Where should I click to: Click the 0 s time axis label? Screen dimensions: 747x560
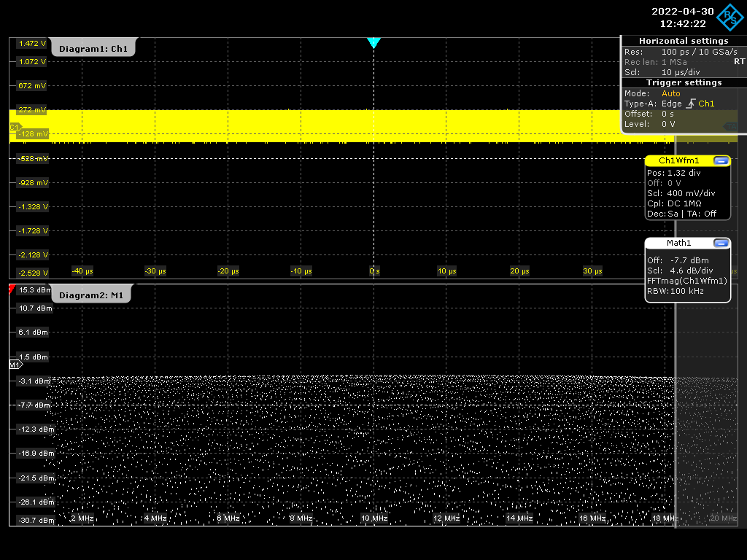tap(374, 271)
